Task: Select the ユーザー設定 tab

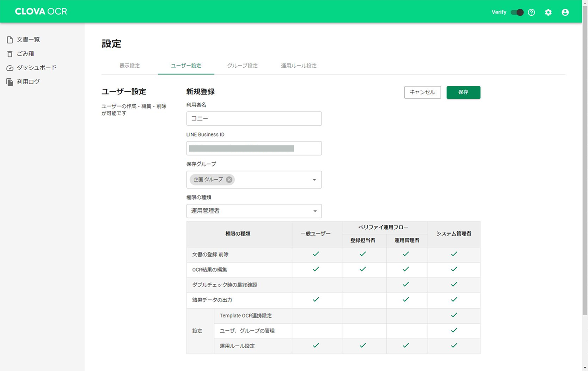Action: (186, 66)
